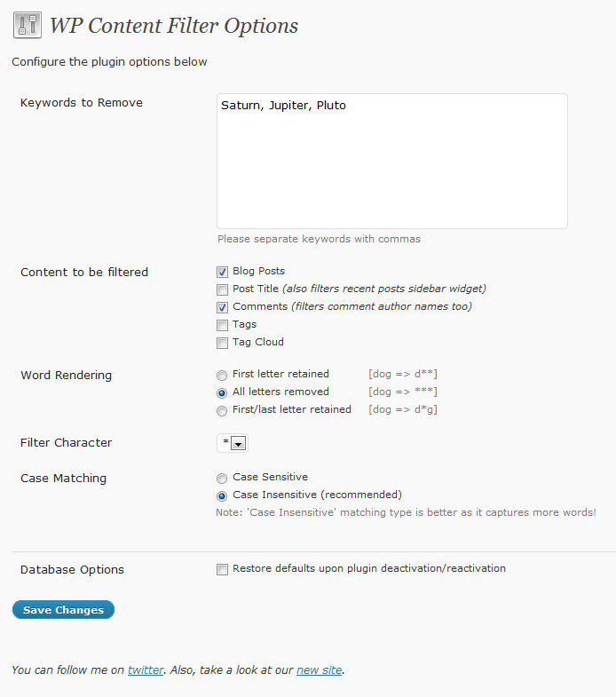
Task: Toggle Restore defaults upon plugin deactivation
Action: coord(222,569)
